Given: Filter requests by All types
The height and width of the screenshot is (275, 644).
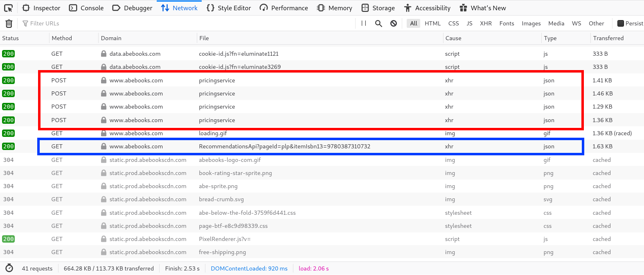Looking at the screenshot, I should point(414,23).
